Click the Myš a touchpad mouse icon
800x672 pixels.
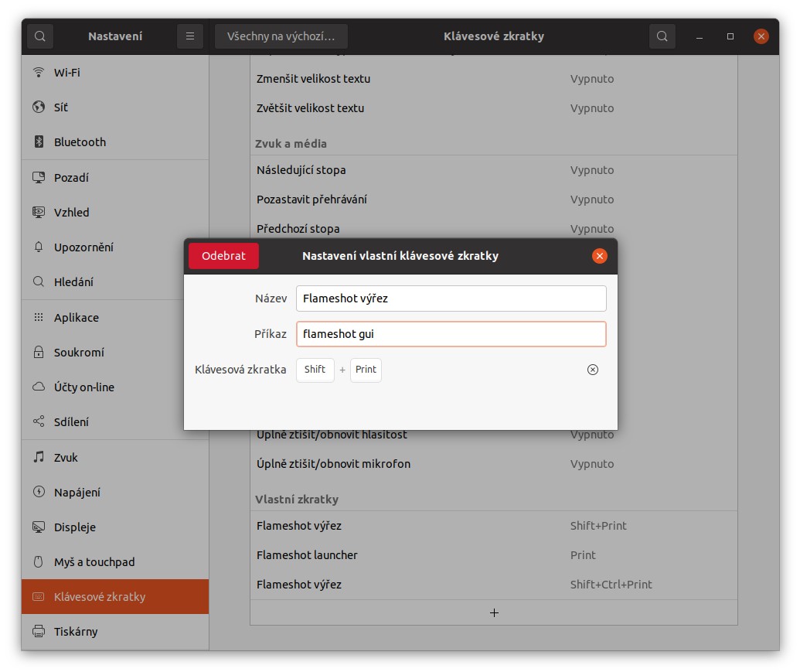(x=39, y=561)
